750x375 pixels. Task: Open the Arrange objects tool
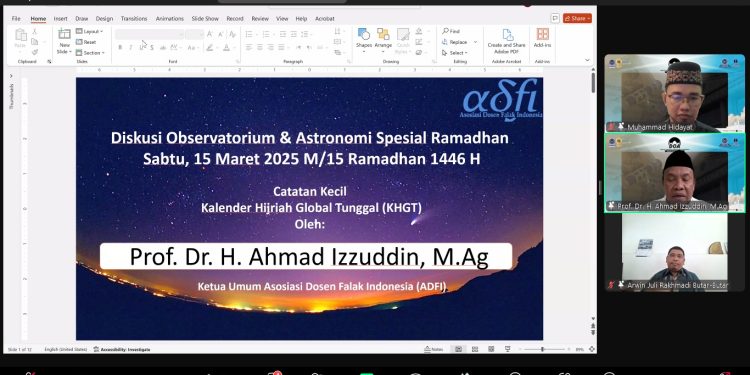[x=383, y=40]
